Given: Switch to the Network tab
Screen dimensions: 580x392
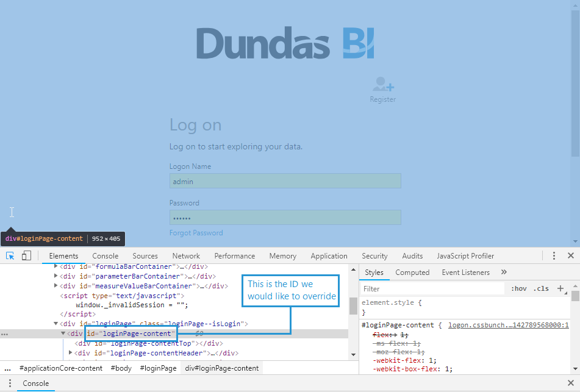Looking at the screenshot, I should pyautogui.click(x=186, y=256).
